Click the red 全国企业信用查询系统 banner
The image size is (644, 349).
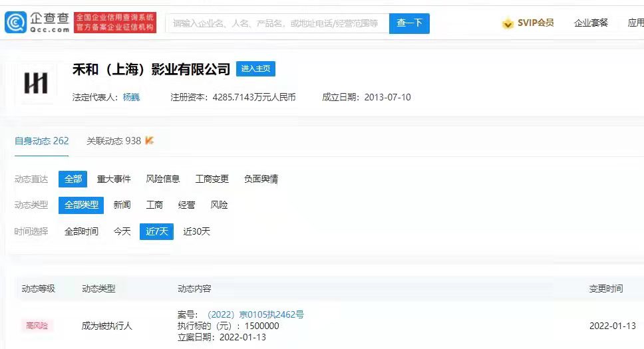coord(115,23)
